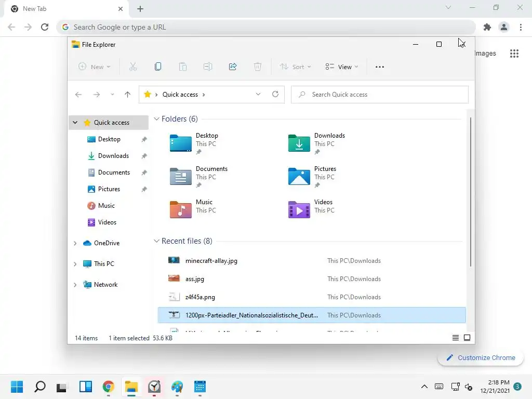Open a new Chrome tab with plus
The height and width of the screenshot is (399, 532).
click(140, 9)
